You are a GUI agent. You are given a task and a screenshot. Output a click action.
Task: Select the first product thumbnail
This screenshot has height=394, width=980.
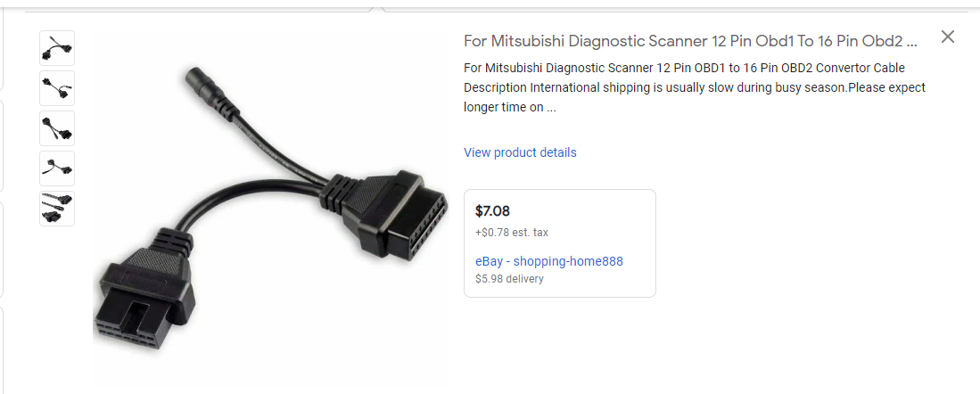coord(57,48)
